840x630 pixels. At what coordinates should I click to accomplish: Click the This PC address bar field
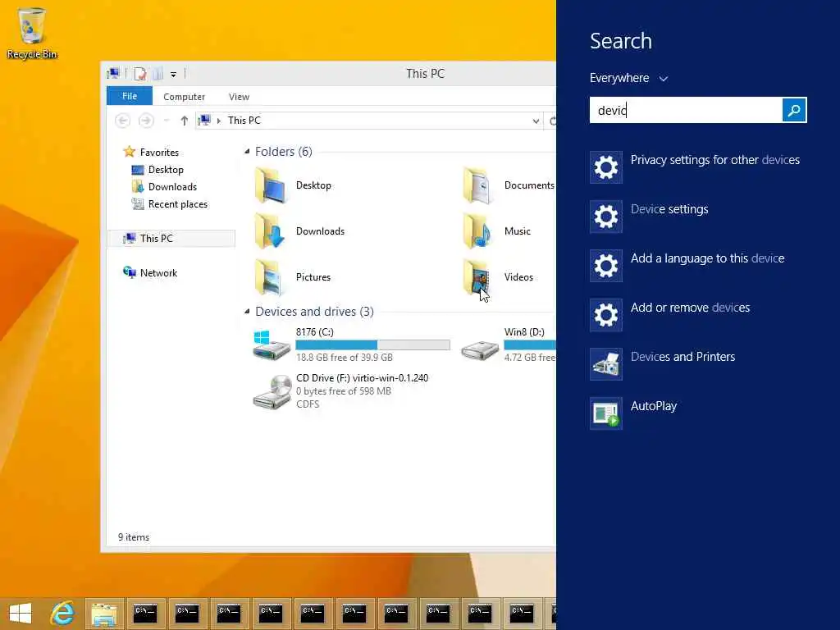[369, 121]
